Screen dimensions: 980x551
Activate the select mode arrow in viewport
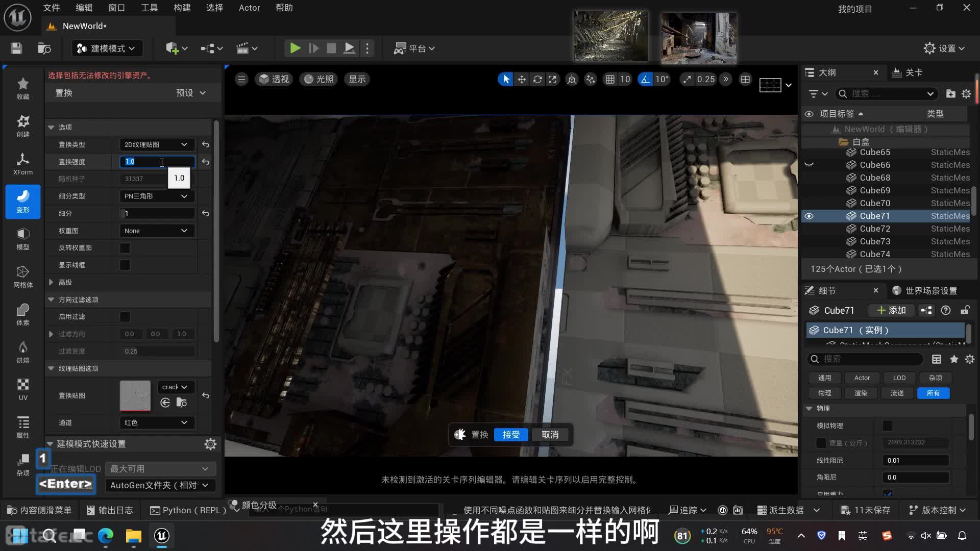tap(506, 79)
